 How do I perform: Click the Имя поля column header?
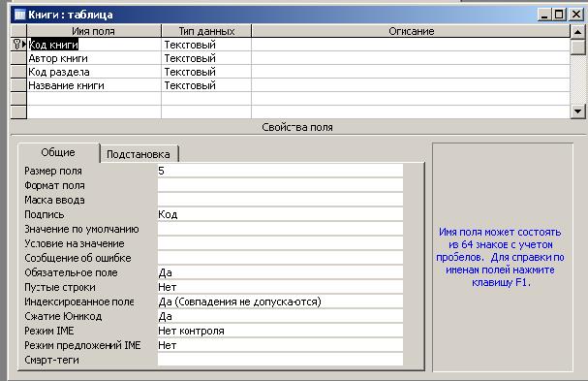[94, 31]
